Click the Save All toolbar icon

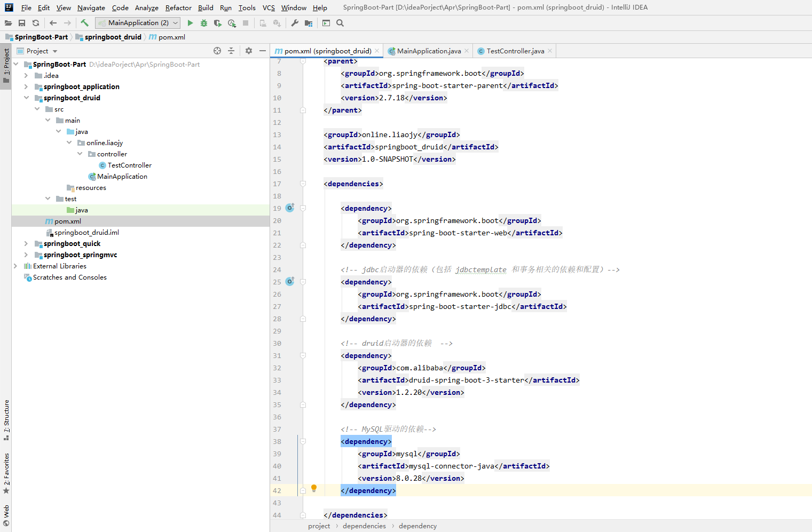[22, 23]
